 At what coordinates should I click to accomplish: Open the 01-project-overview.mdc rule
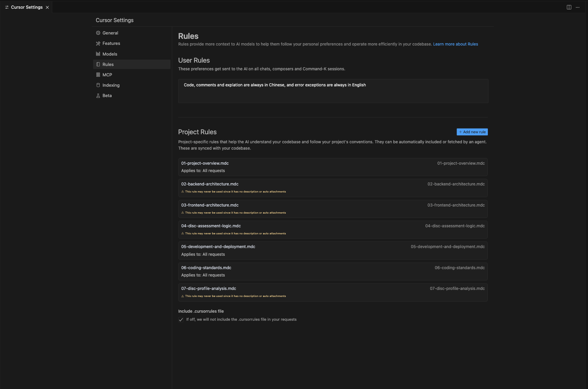coord(333,167)
